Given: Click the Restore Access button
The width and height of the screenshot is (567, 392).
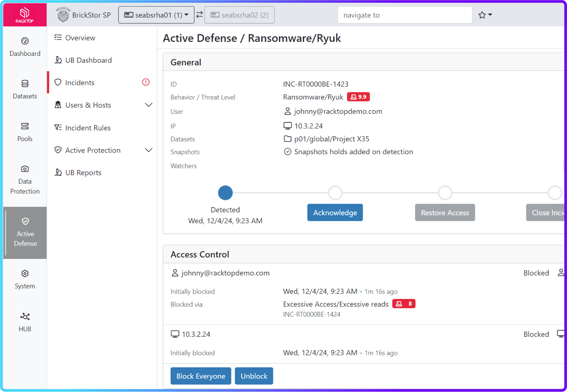Looking at the screenshot, I should pos(445,213).
